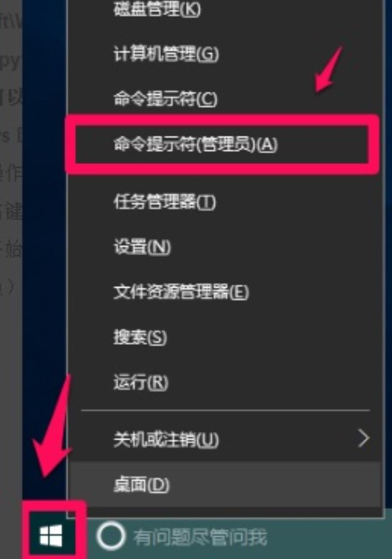Open 文件资源管理器(E) entry

225,292
